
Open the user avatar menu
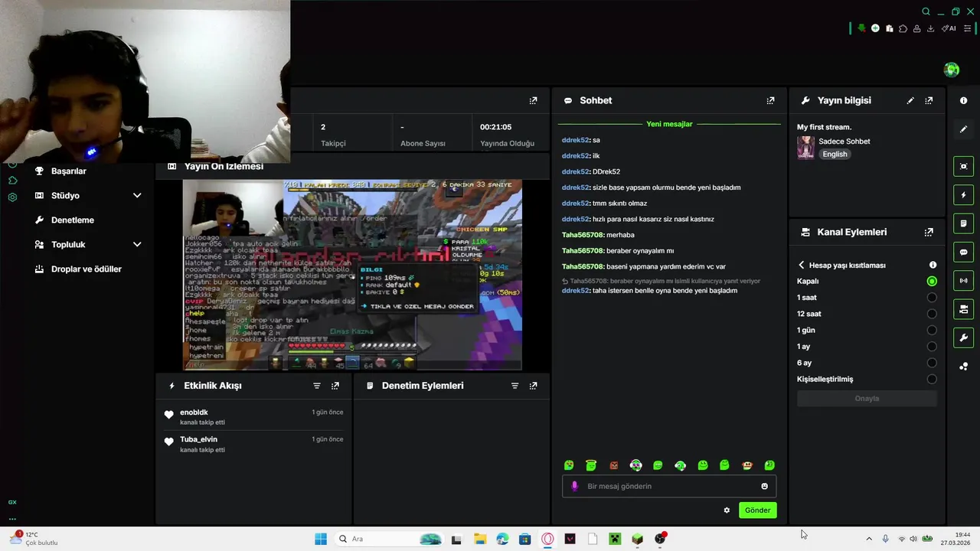952,70
